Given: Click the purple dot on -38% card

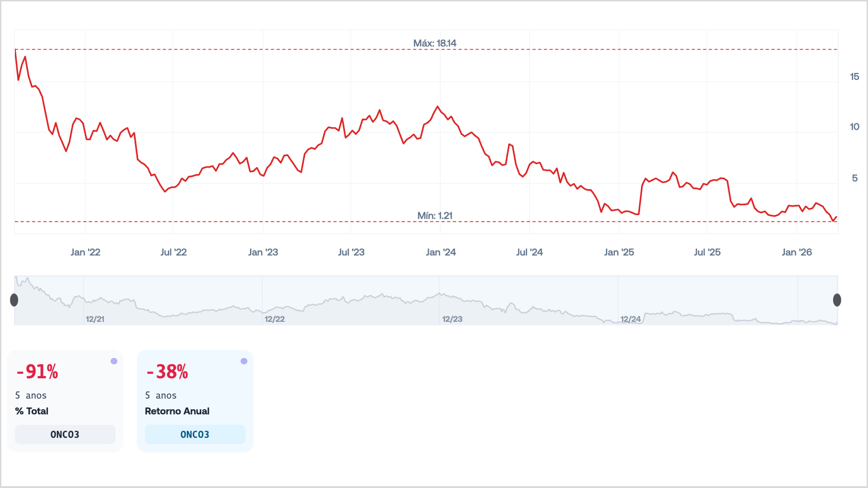Looking at the screenshot, I should point(244,361).
